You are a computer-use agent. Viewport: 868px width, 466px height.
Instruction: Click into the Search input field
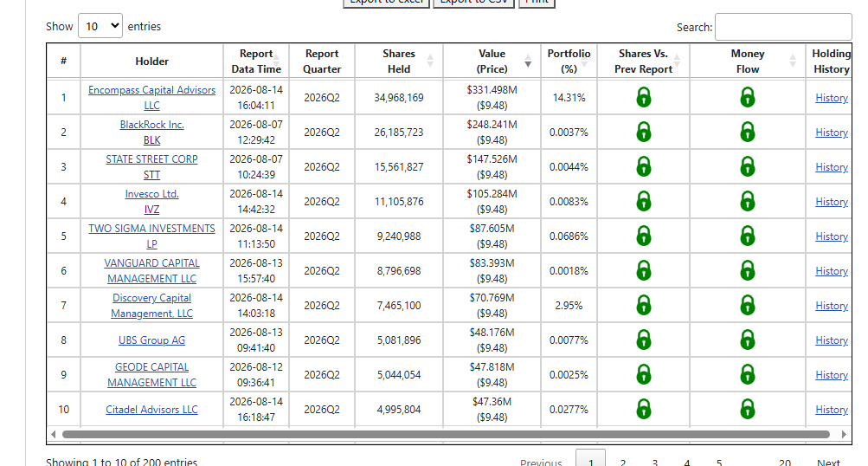pos(783,27)
